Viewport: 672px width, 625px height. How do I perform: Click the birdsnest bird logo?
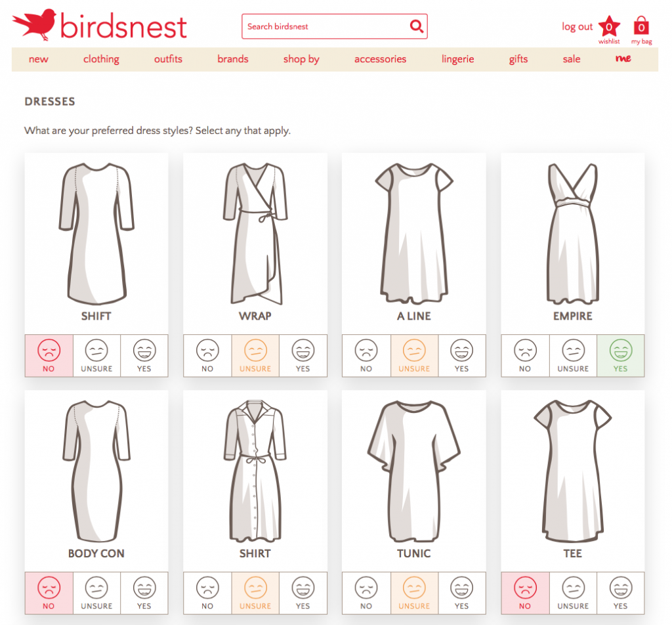click(34, 24)
